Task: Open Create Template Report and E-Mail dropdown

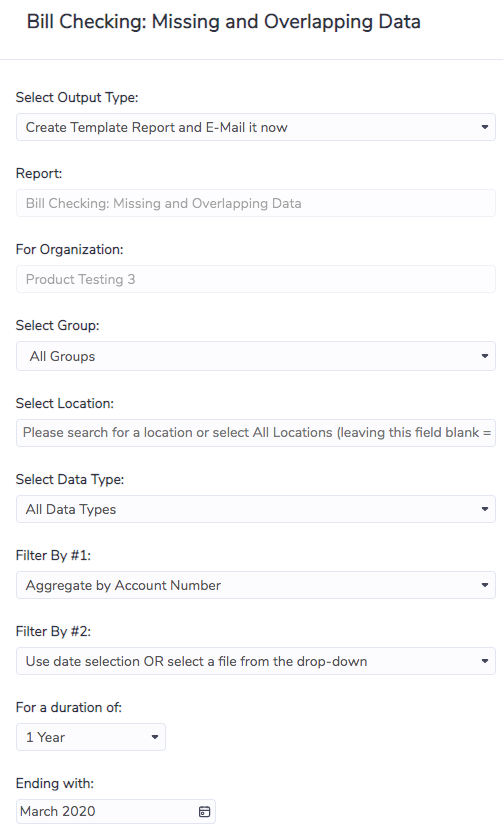Action: tap(256, 127)
